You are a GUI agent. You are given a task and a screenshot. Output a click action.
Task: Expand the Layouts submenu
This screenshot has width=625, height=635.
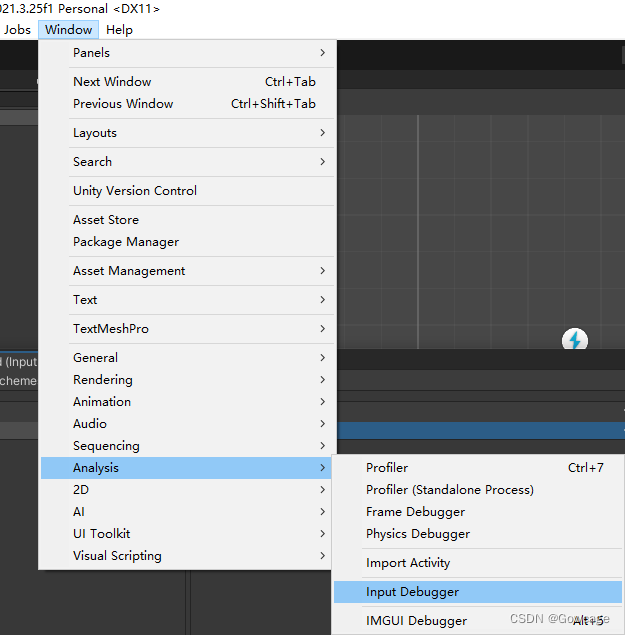[x=188, y=133]
